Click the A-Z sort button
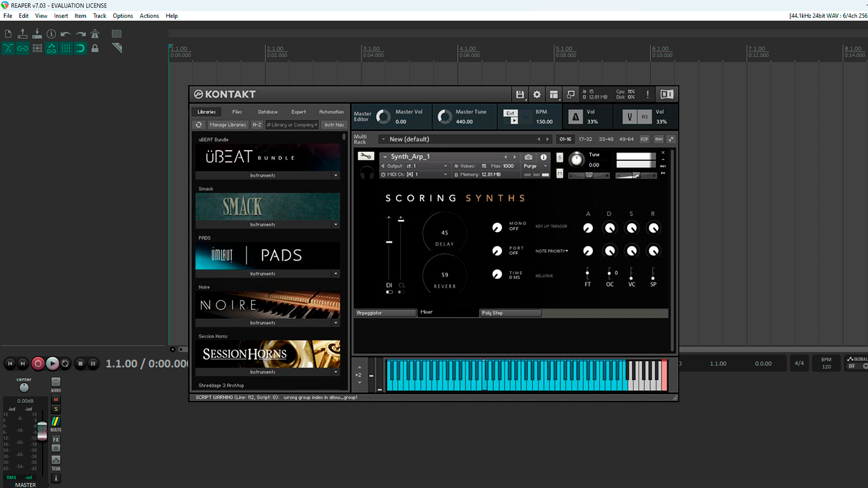The image size is (868, 488). (x=257, y=125)
